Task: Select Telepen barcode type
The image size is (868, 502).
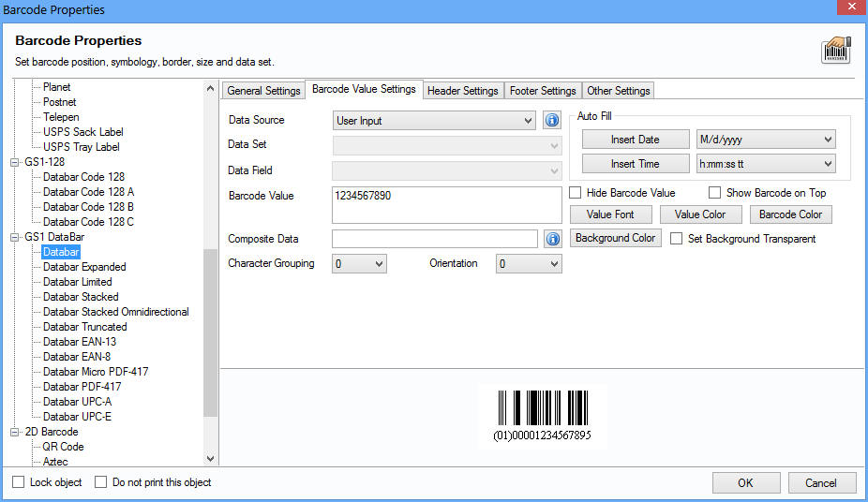Action: coord(61,117)
